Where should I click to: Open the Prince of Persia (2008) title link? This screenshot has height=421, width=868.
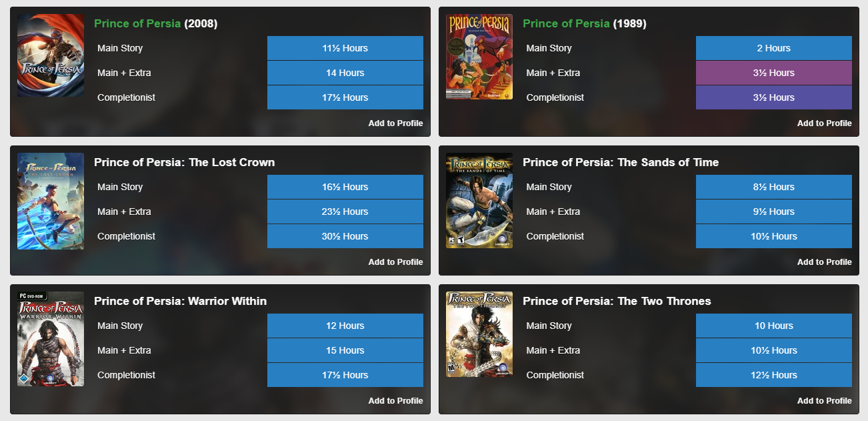pyautogui.click(x=137, y=23)
